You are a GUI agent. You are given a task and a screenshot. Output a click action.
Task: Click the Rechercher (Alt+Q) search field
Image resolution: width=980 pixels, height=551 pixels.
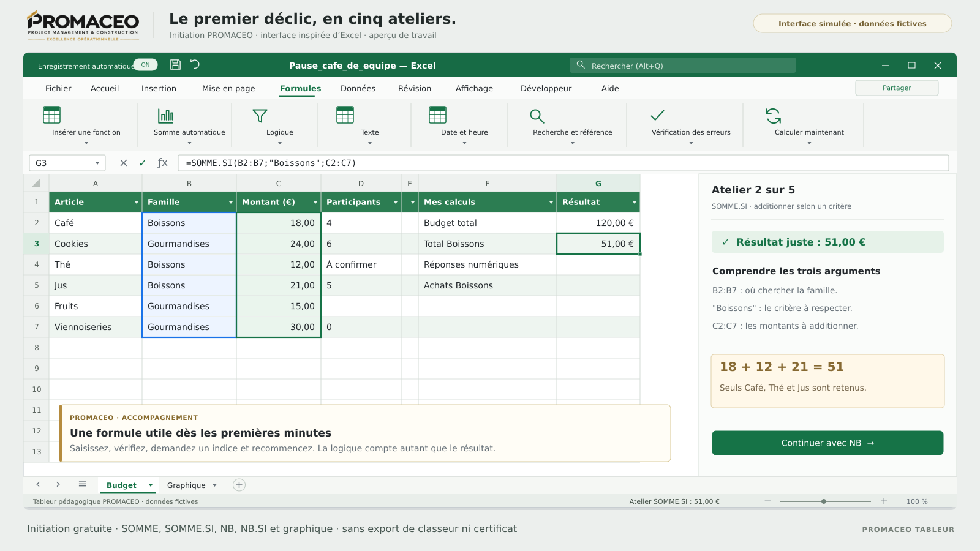click(683, 66)
